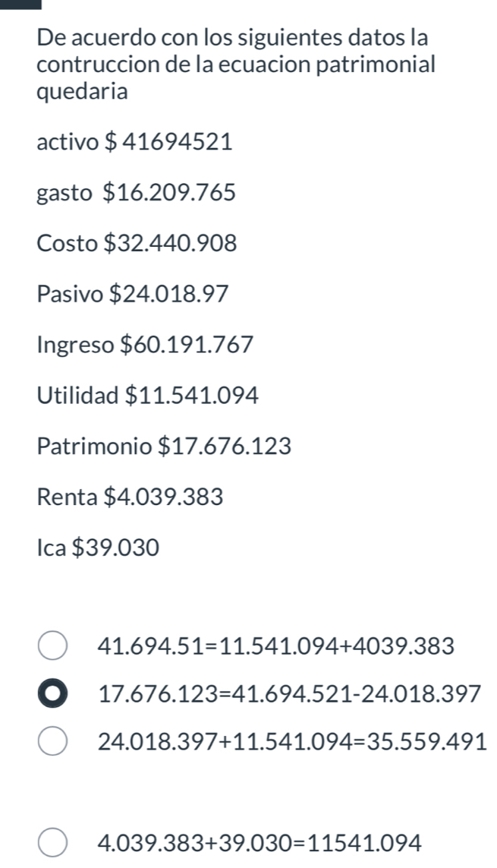497x868 pixels.
Task: Click the 'Ingreso $60.191.767' line
Action: click(144, 345)
